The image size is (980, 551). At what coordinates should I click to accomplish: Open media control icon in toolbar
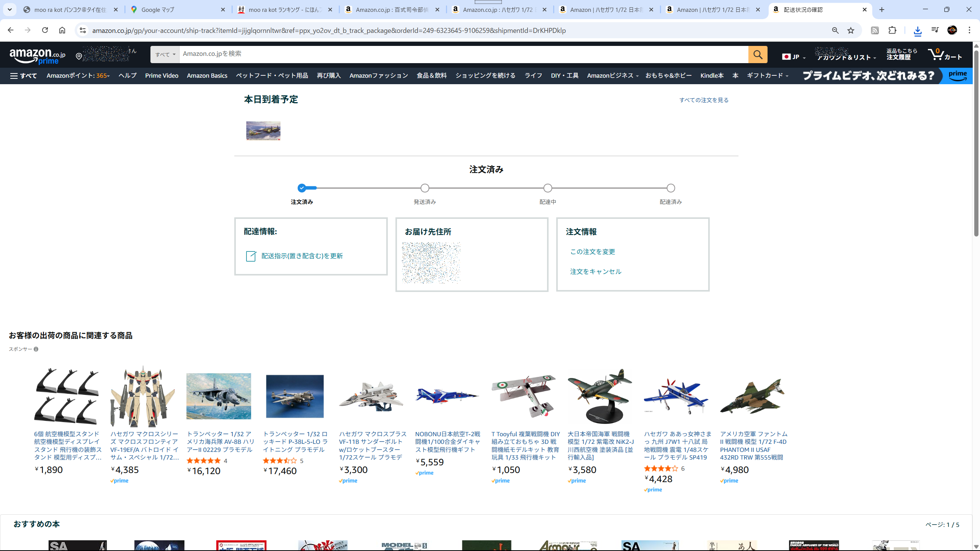pos(935,30)
